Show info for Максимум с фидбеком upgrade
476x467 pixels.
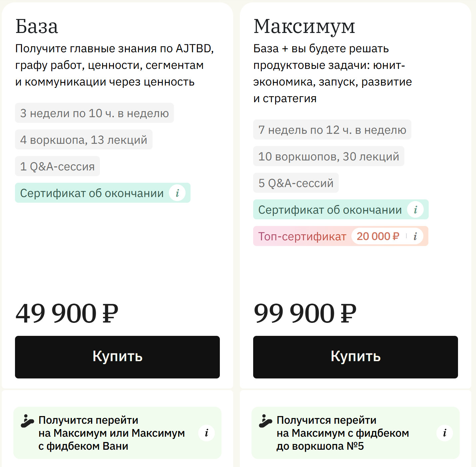pyautogui.click(x=445, y=433)
